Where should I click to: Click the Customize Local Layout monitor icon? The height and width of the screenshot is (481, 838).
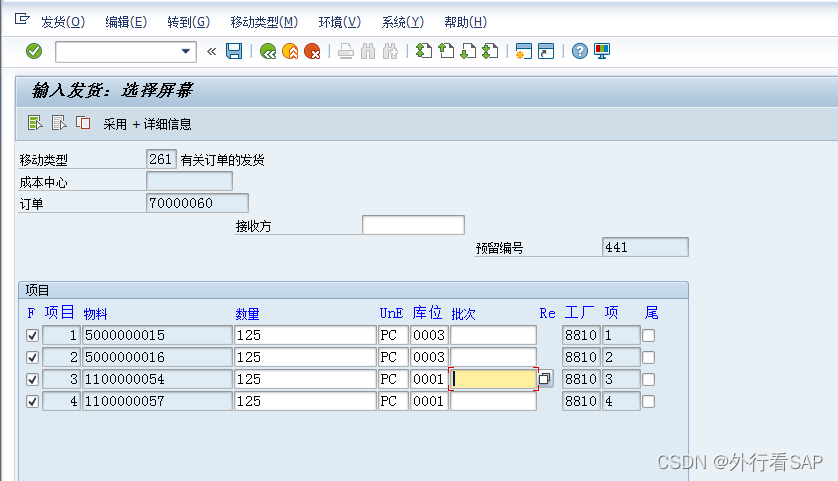(602, 51)
